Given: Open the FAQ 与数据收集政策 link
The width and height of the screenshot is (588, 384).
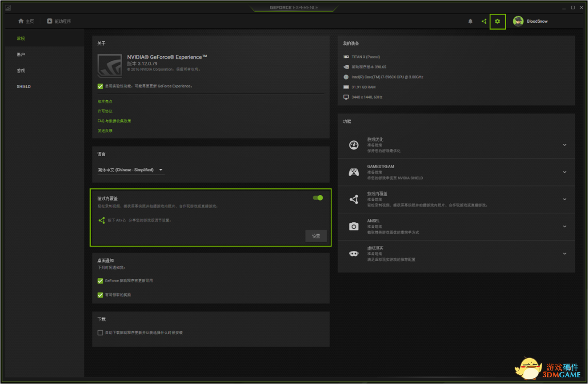Looking at the screenshot, I should 114,121.
